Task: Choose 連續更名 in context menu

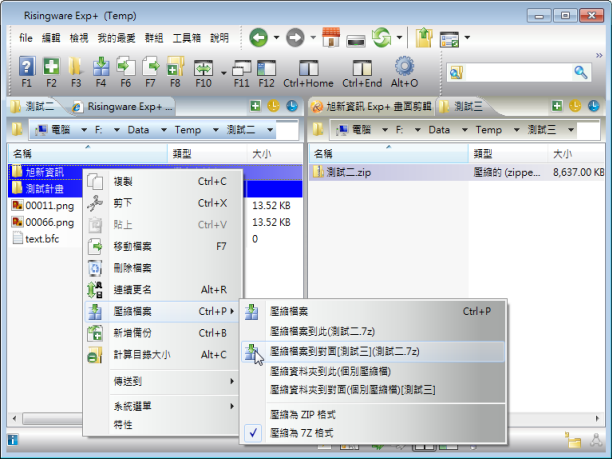Action: point(162,290)
